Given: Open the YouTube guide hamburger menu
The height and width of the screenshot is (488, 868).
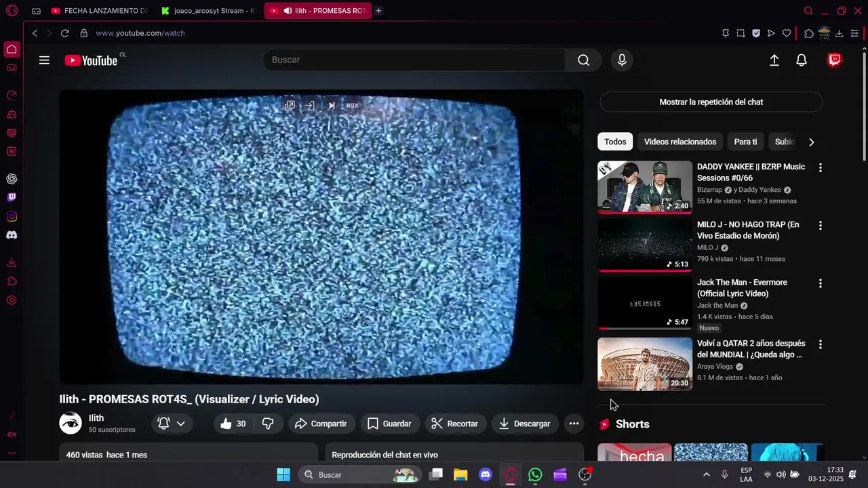Looking at the screenshot, I should (44, 60).
